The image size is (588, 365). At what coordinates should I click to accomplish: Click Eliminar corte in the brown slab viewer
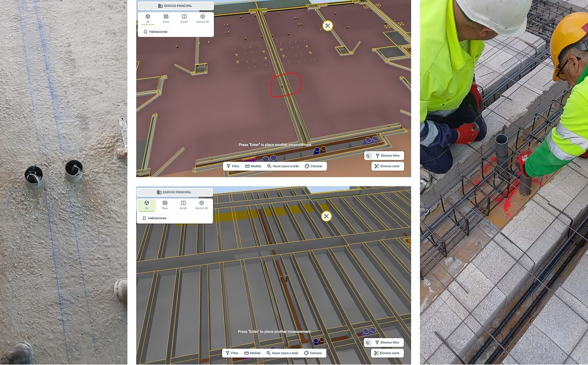[387, 166]
